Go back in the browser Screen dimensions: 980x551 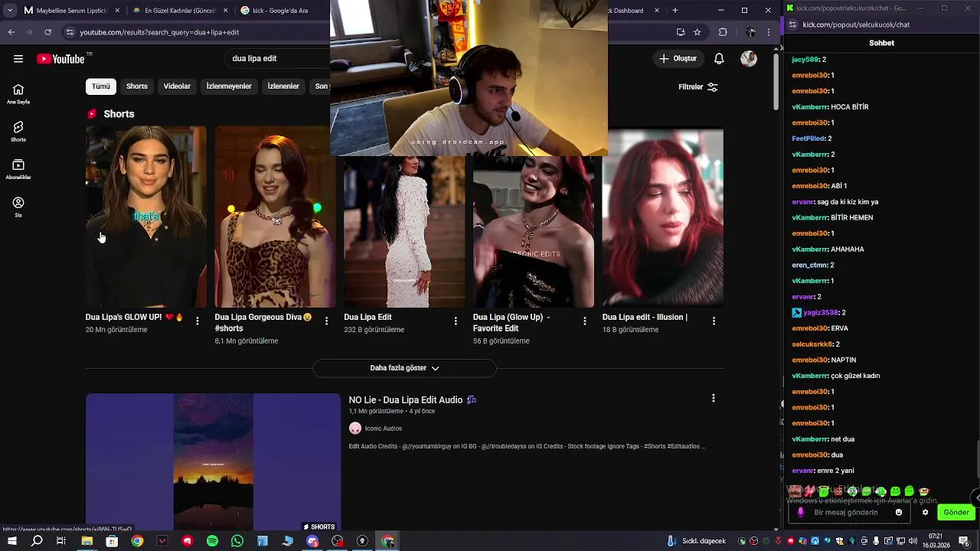coord(11,32)
